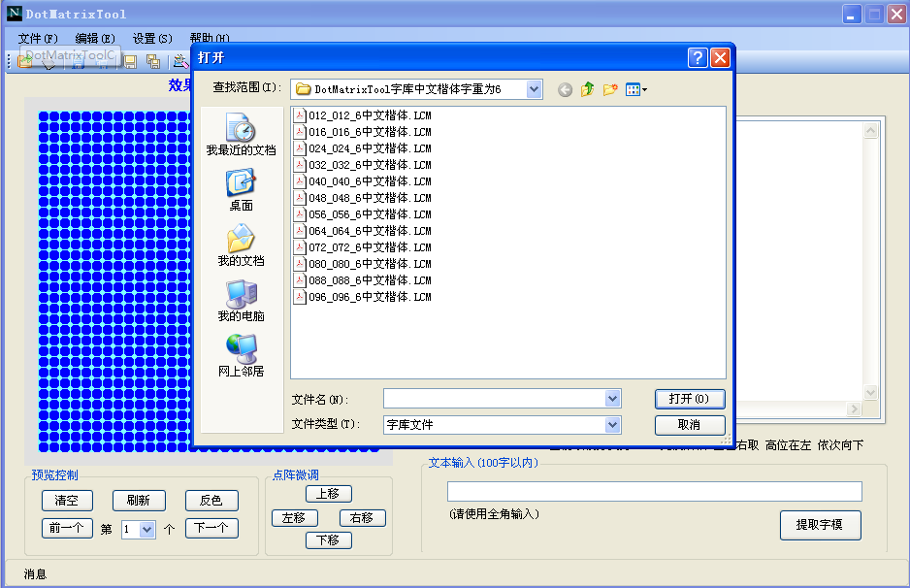Screen dimensions: 910x588
Task: Open the 文件名 combo box arrow
Action: pyautogui.click(x=615, y=399)
